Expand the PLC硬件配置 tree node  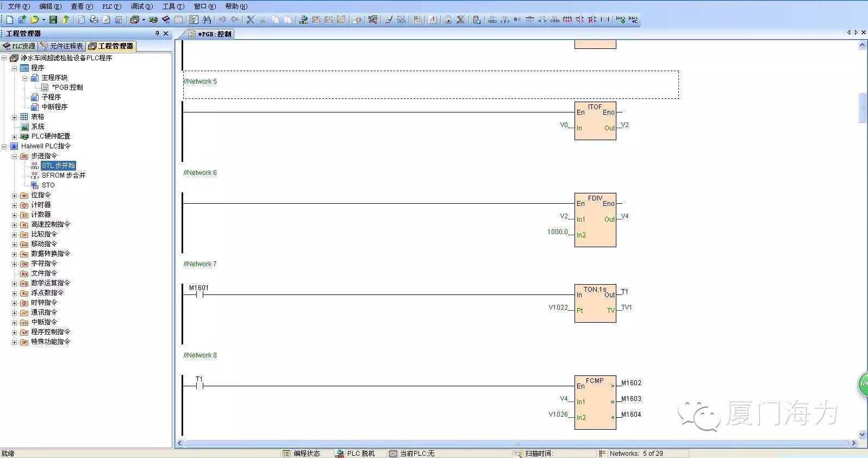(15, 137)
